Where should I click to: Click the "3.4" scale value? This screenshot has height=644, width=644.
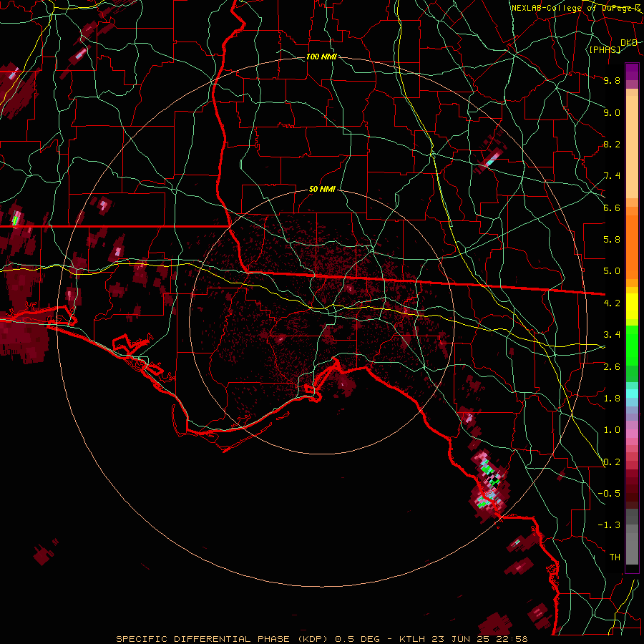[x=612, y=335]
